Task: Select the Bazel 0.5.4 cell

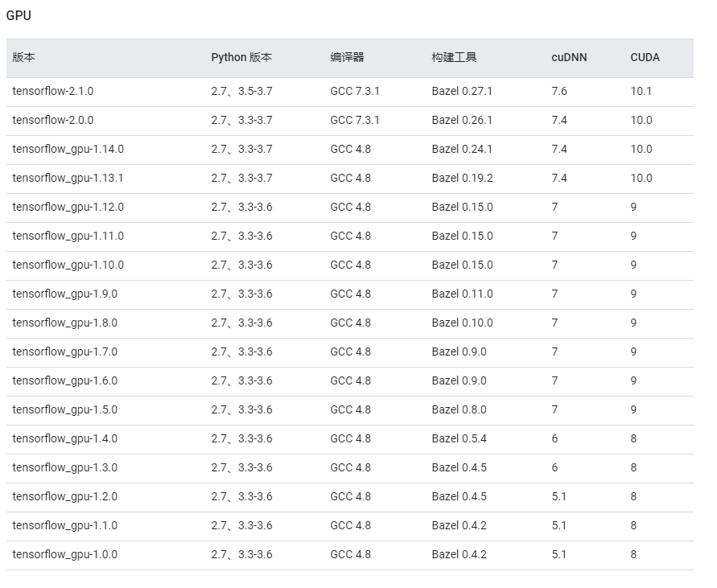Action: [459, 438]
